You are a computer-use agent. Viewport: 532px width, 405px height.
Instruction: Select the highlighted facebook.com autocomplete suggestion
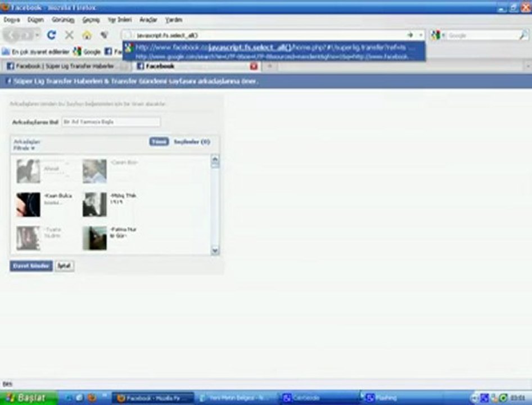pyautogui.click(x=274, y=47)
